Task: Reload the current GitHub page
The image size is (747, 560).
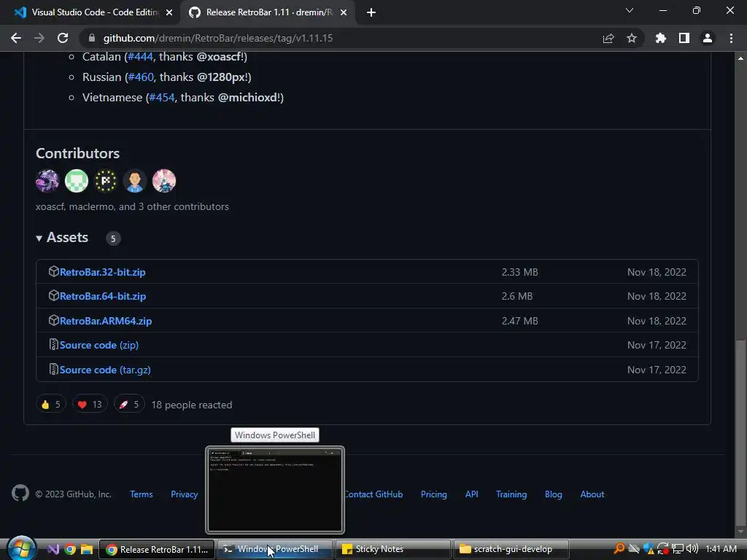Action: tap(63, 38)
